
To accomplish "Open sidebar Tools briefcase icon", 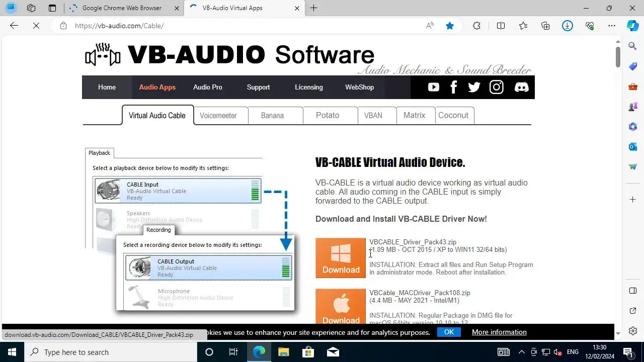I will tap(633, 86).
